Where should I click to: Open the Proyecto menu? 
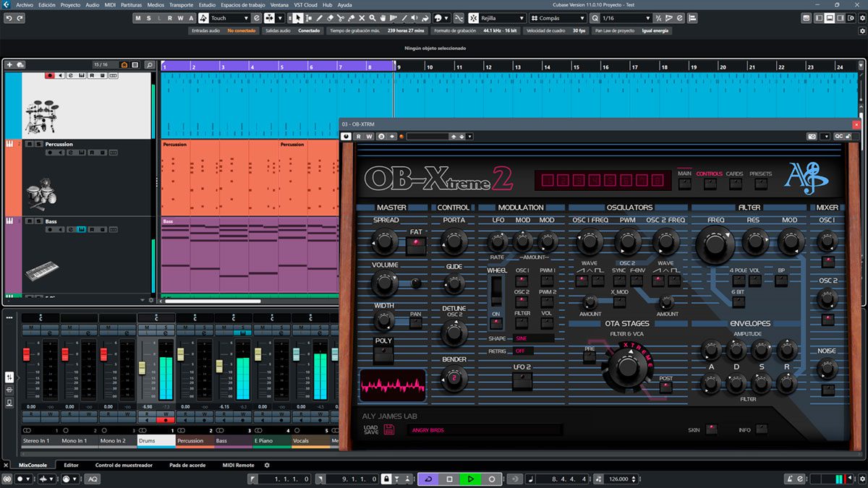(x=70, y=5)
